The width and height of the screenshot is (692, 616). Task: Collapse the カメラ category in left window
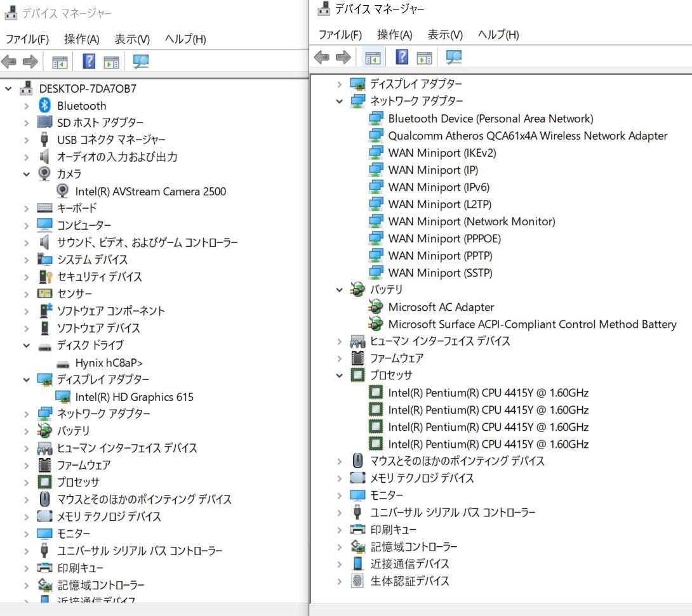click(27, 174)
